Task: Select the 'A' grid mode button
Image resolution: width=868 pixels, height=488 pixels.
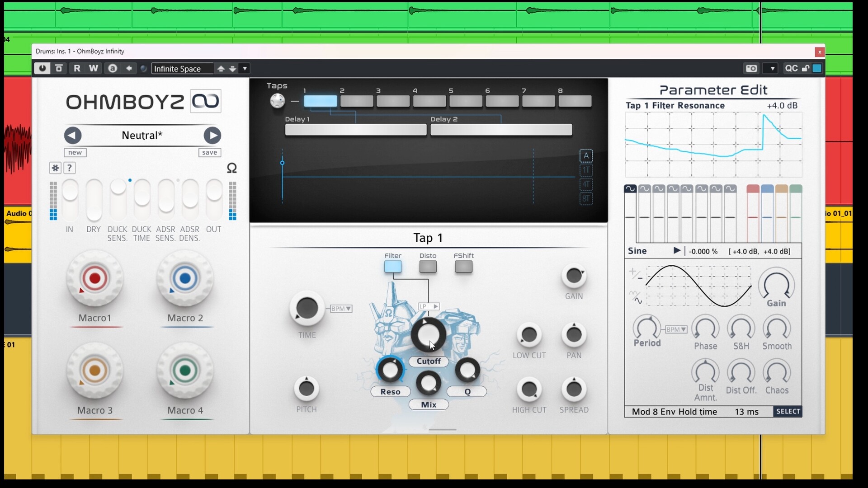Action: (x=586, y=156)
